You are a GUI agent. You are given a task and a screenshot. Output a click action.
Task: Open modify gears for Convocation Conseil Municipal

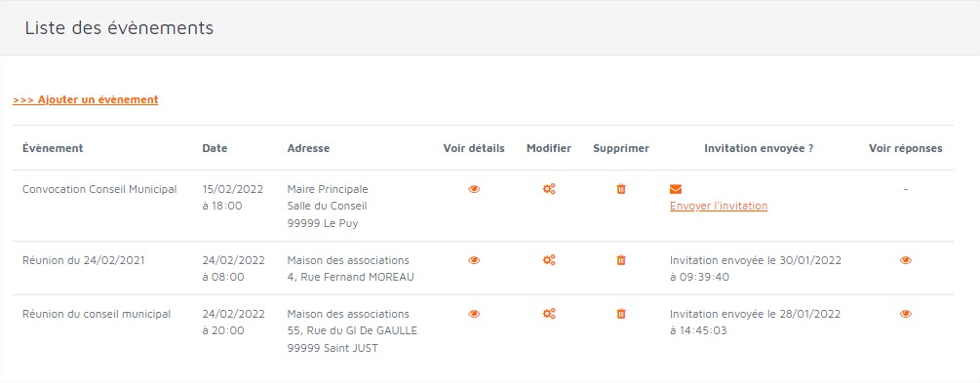[x=549, y=189]
